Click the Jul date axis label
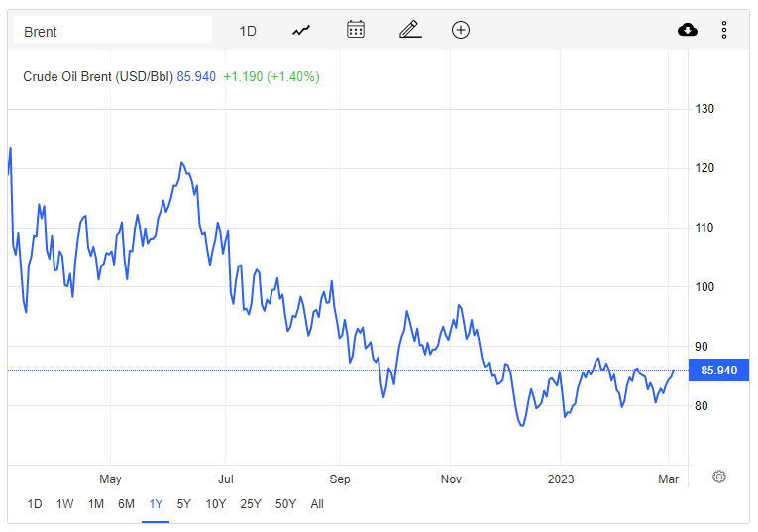 pyautogui.click(x=225, y=479)
